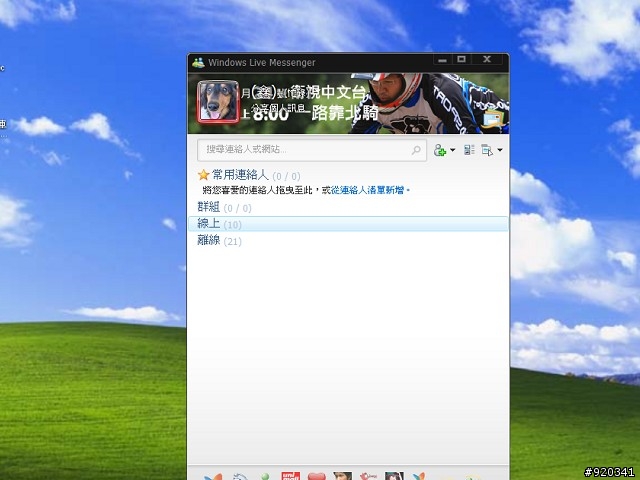This screenshot has height=480, width=640.
Task: Click the favorites star icon
Action: (x=203, y=176)
